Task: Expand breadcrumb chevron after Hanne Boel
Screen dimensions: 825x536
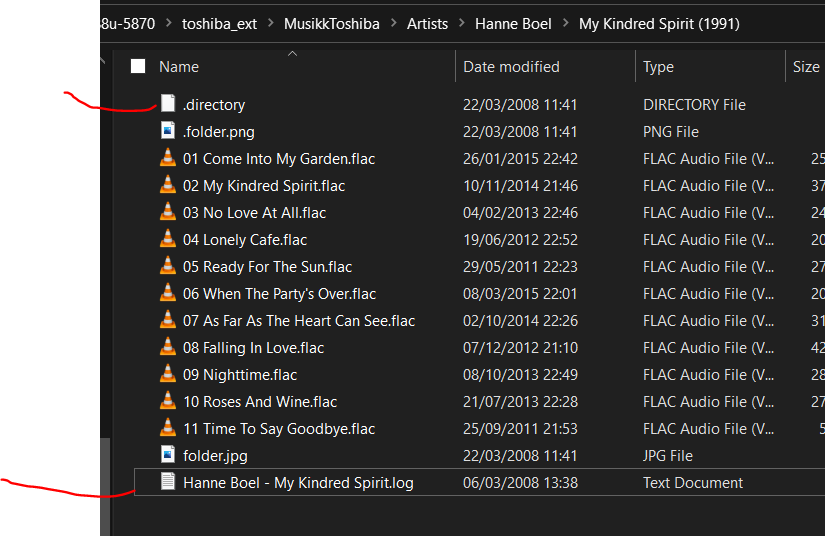Action: (565, 23)
